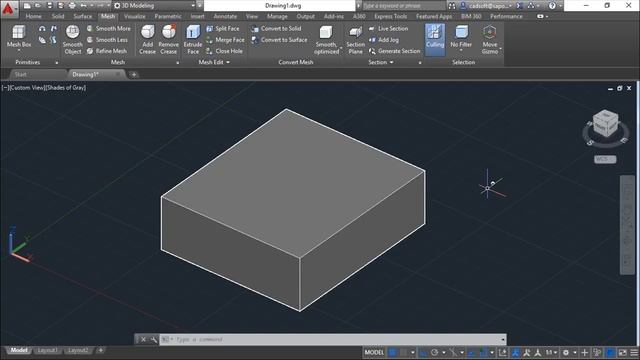
Task: Toggle Clean Screen in status bar
Action: pos(622,352)
